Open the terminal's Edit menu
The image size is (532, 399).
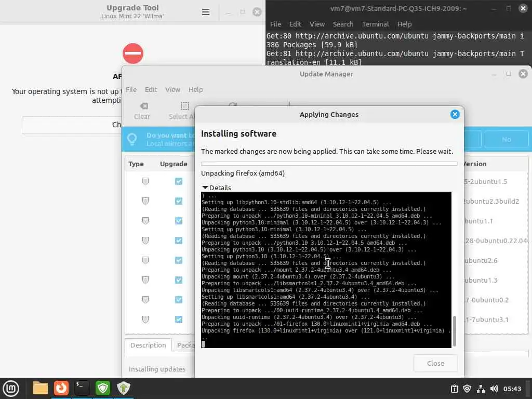(295, 24)
